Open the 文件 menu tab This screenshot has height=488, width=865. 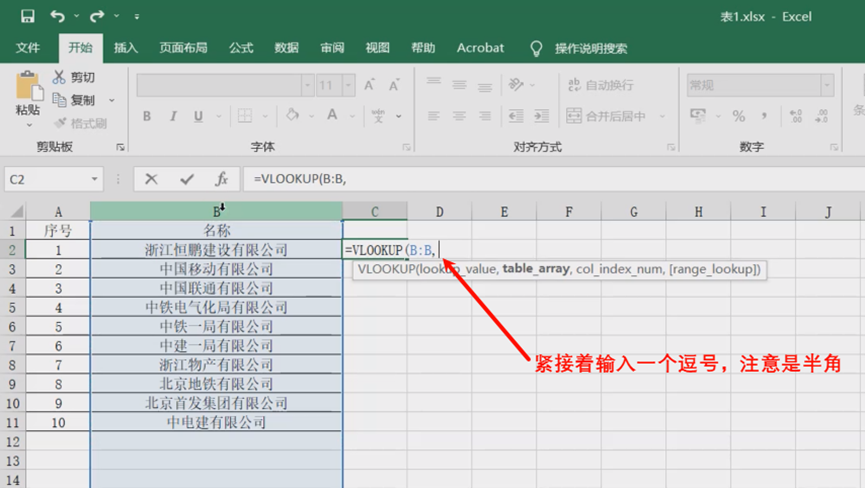[x=28, y=48]
